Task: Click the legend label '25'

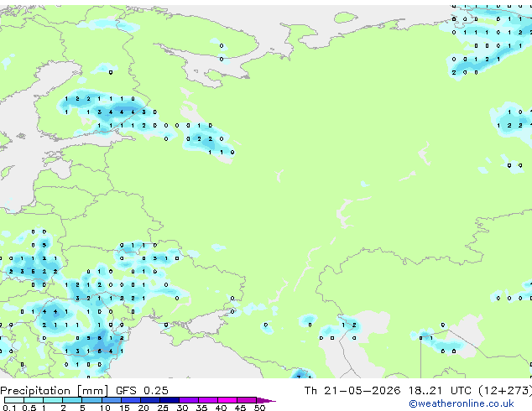Action: pos(163,408)
